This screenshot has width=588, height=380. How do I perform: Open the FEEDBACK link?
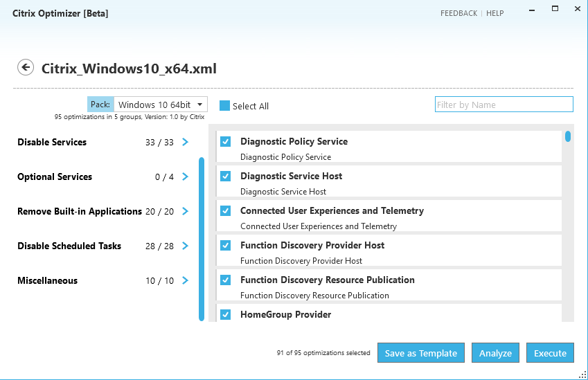click(x=458, y=13)
